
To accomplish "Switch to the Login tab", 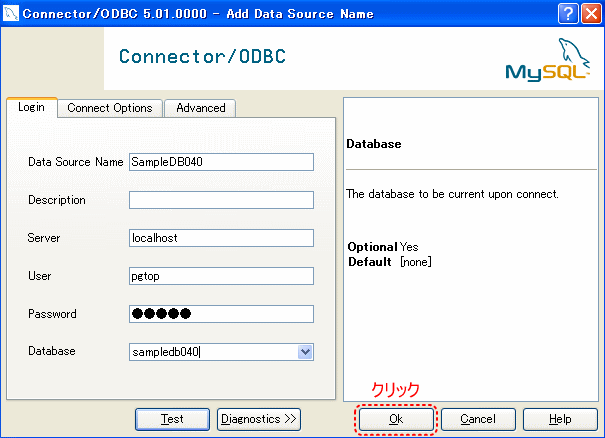I will [x=32, y=107].
